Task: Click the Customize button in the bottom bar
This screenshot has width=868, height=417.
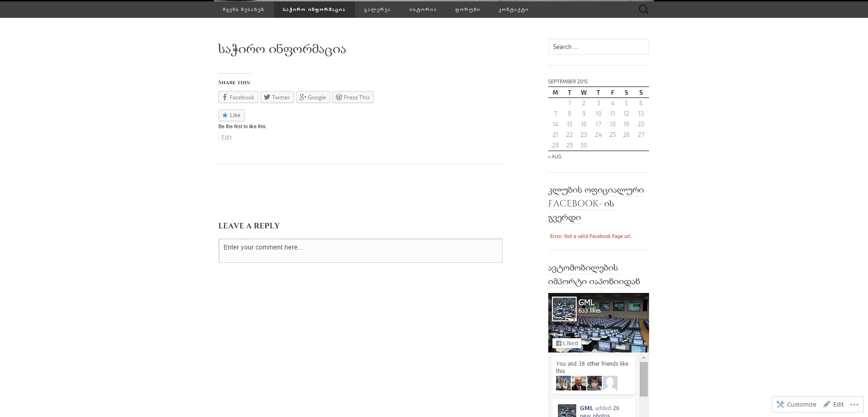Action: point(797,404)
